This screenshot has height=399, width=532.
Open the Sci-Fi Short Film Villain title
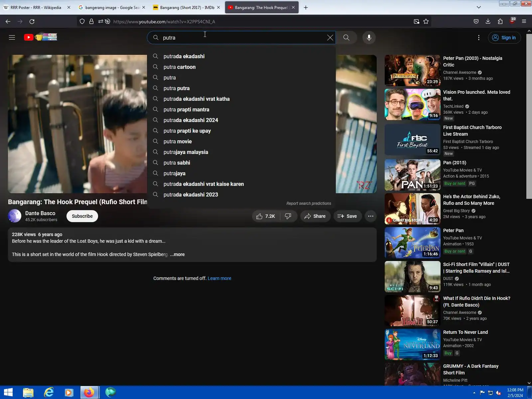coord(476,268)
